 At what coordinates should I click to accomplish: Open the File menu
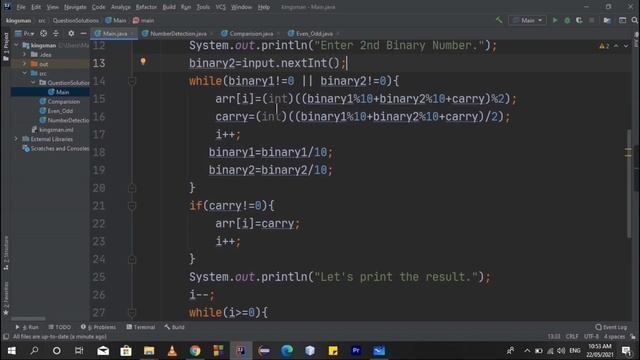pyautogui.click(x=21, y=7)
